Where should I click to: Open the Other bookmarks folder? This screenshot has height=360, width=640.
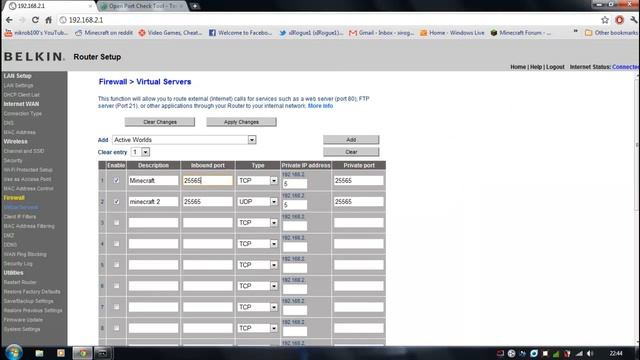tap(611, 33)
